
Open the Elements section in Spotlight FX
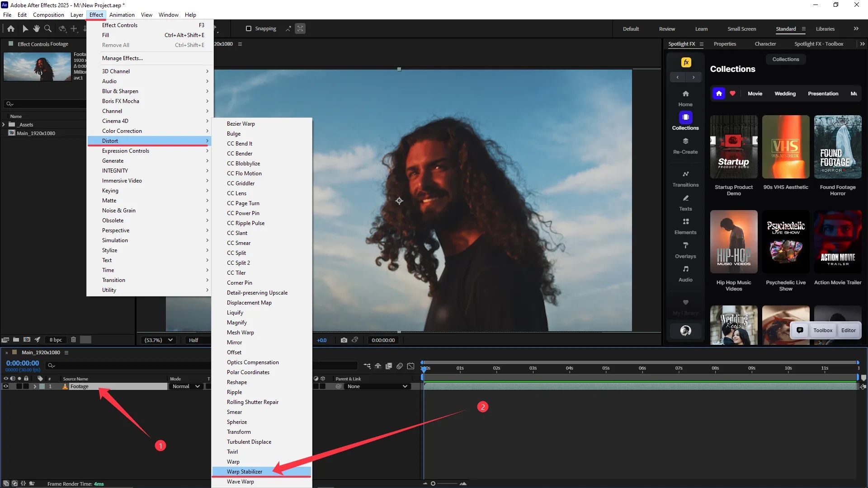[x=685, y=227]
